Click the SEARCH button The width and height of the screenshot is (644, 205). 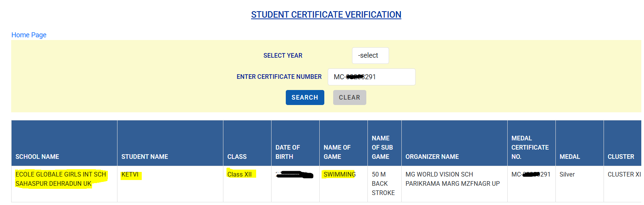pyautogui.click(x=305, y=97)
